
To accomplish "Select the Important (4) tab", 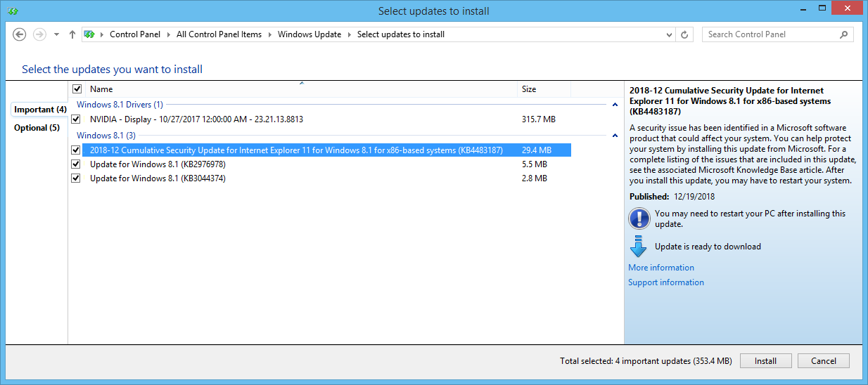I will [40, 110].
